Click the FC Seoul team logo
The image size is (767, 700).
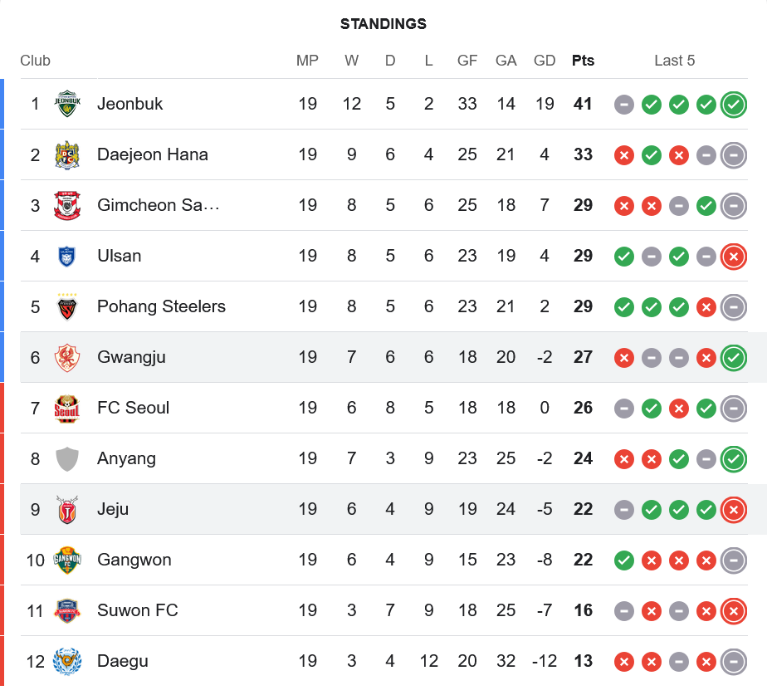(x=66, y=408)
